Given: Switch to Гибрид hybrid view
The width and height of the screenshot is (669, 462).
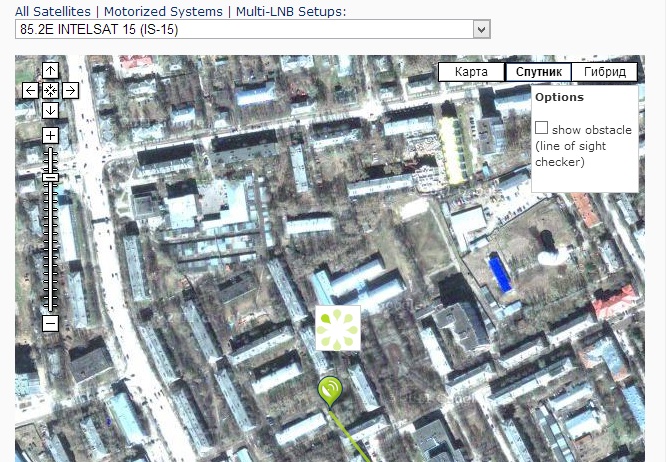Looking at the screenshot, I should point(605,72).
